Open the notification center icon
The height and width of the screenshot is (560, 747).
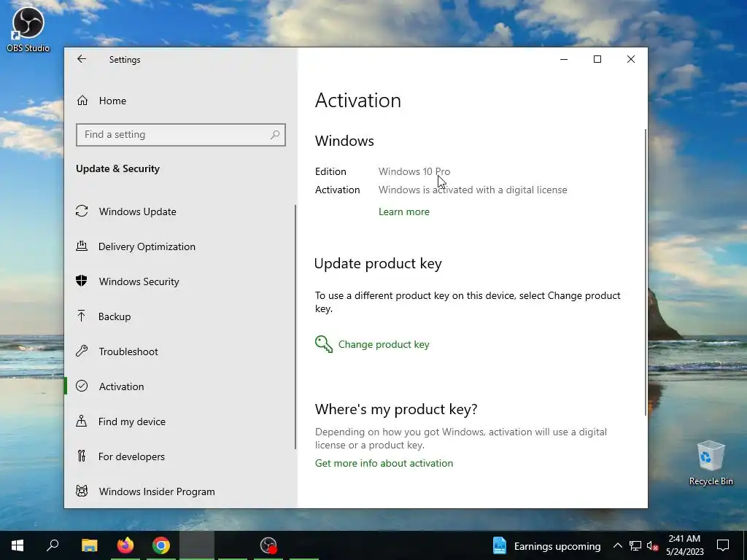pos(723,545)
